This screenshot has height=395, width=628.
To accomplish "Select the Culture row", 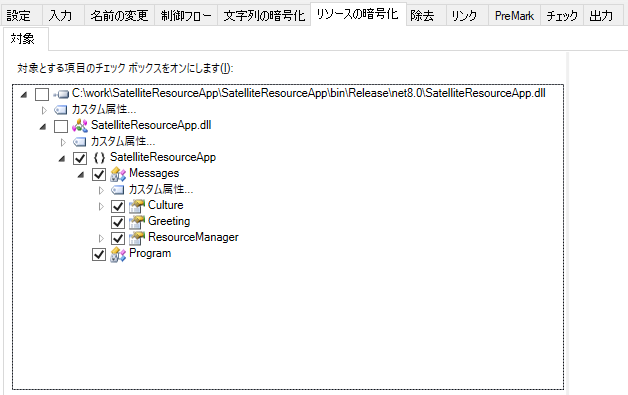I will pos(165,205).
